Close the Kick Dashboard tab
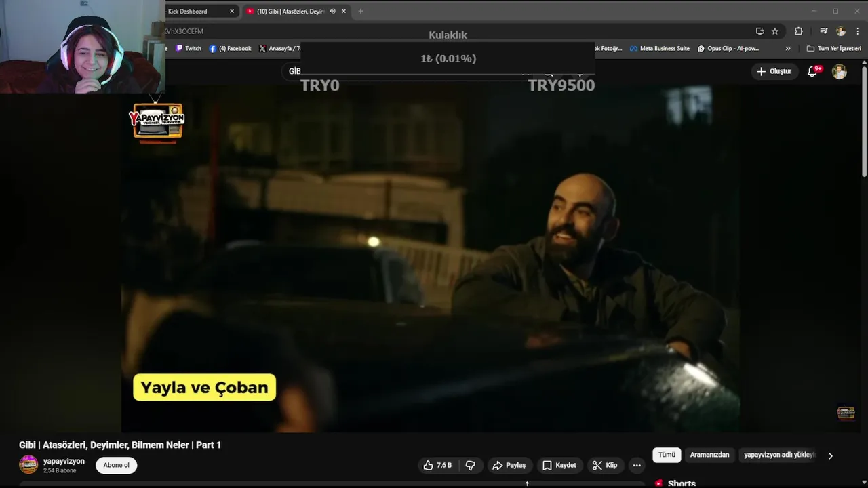Screen dimensions: 868x488 [x=232, y=11]
